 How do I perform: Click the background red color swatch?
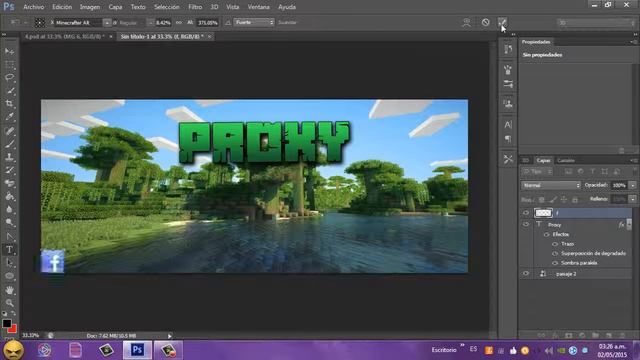click(x=13, y=329)
